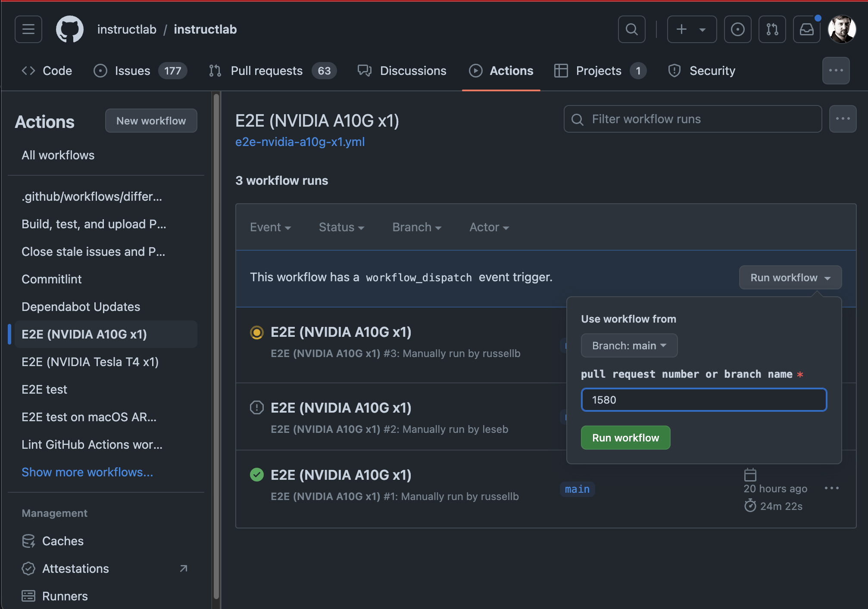The height and width of the screenshot is (609, 868).
Task: Click the New workflow button
Action: pyautogui.click(x=151, y=121)
